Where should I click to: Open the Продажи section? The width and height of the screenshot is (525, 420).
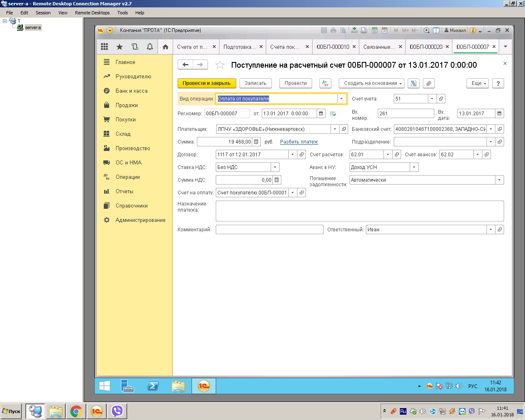coord(126,105)
